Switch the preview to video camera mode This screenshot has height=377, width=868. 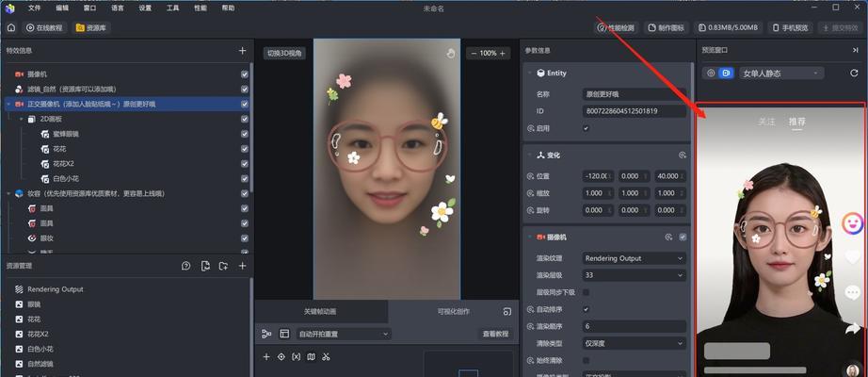click(x=726, y=74)
